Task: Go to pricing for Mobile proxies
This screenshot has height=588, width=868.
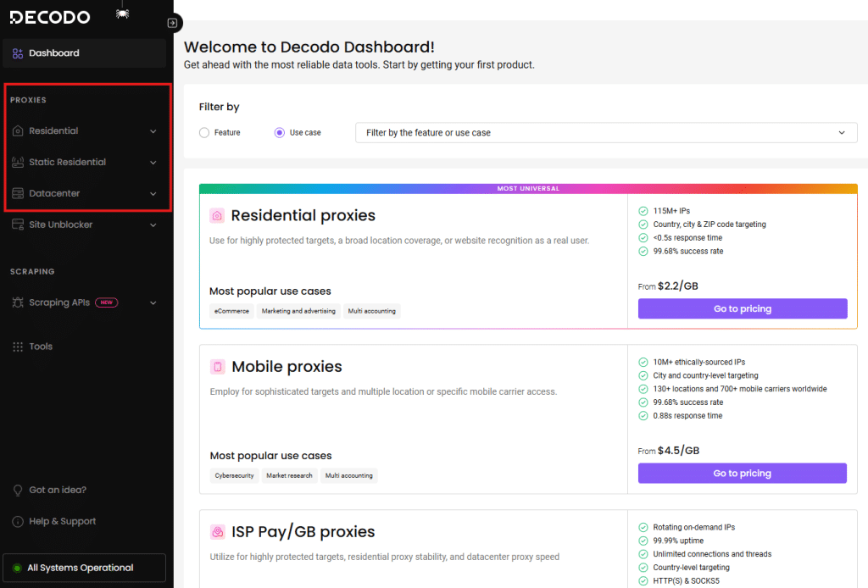Action: (743, 474)
